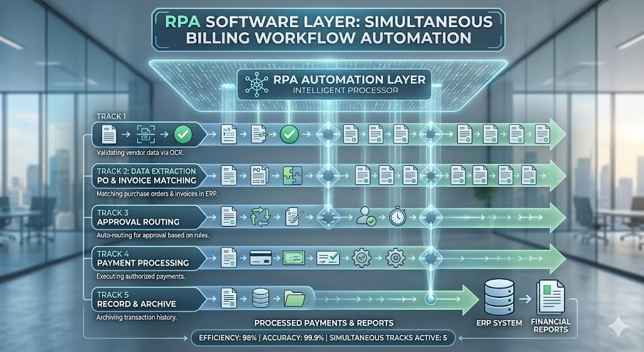The width and height of the screenshot is (644, 352).
Task: Select the OCR scan icon in Track 1
Action: [146, 134]
